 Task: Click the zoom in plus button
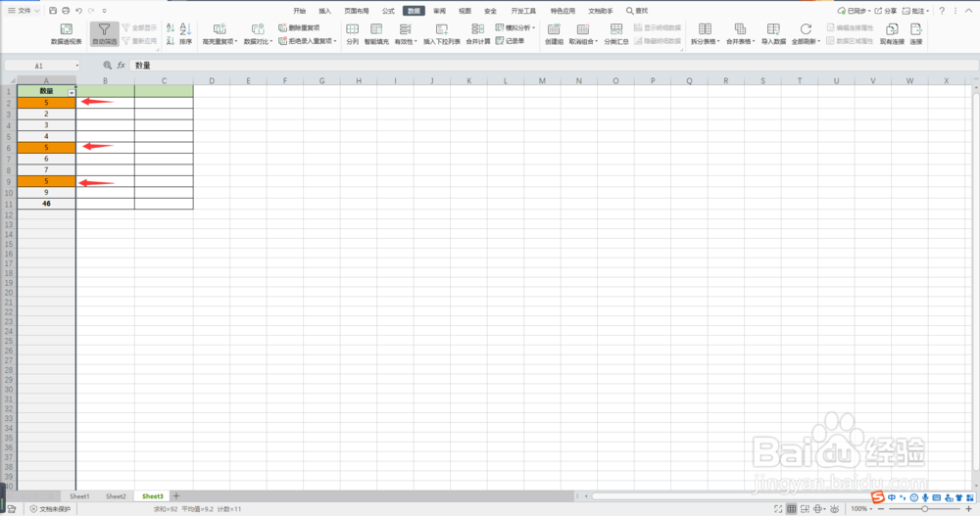point(969,509)
